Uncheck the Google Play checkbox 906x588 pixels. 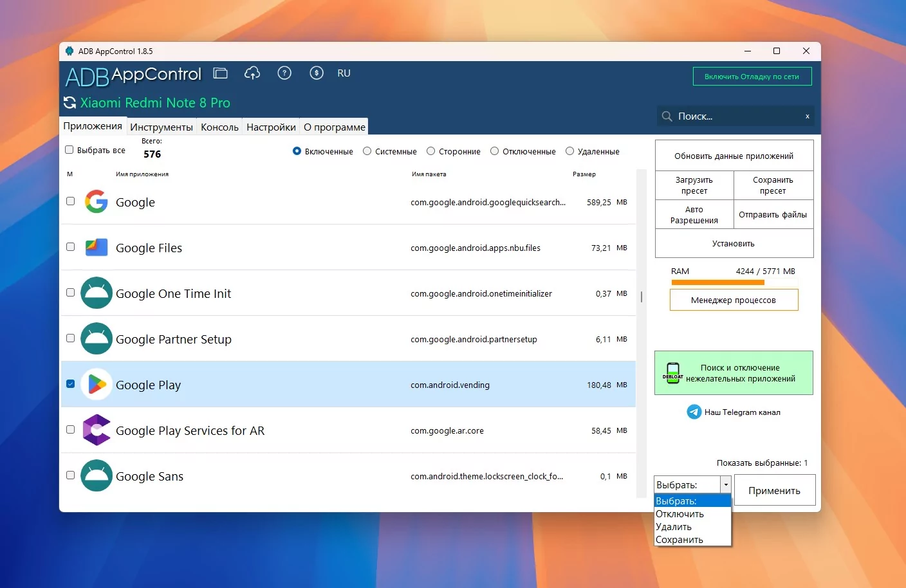point(71,384)
